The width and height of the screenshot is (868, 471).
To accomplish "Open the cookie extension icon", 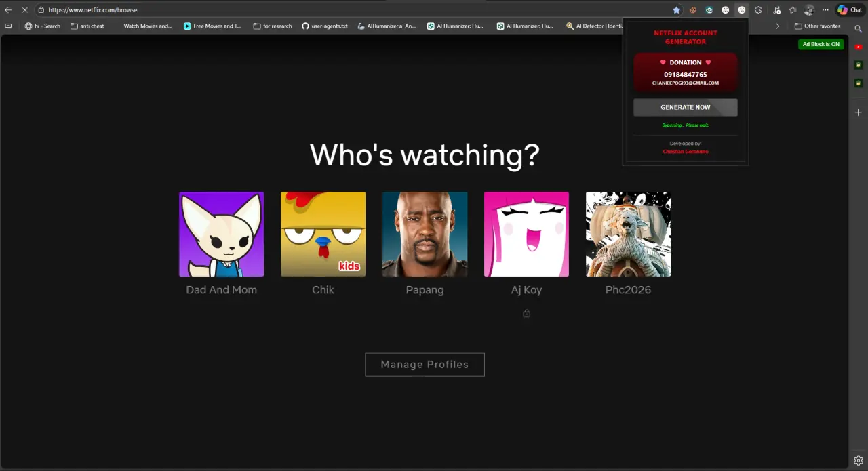I will coord(692,10).
